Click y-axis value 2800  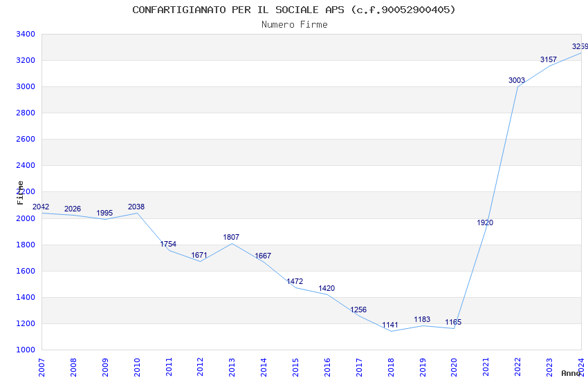(x=26, y=113)
